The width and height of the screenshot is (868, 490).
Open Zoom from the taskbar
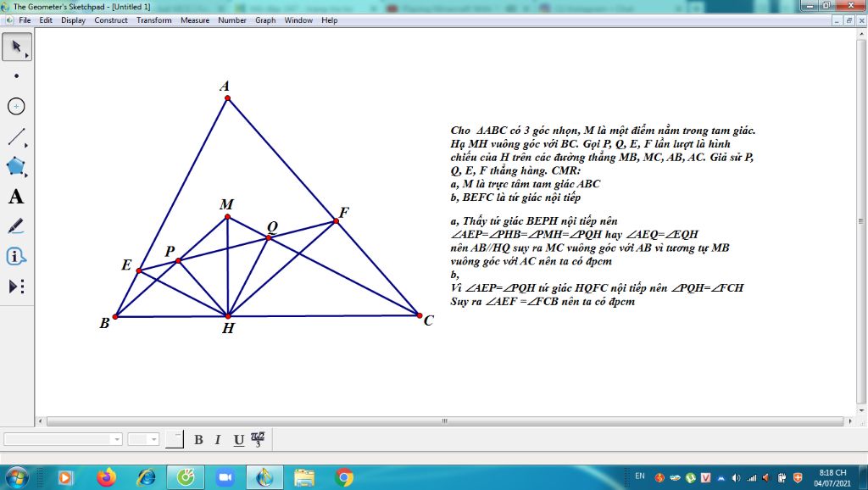pos(225,477)
